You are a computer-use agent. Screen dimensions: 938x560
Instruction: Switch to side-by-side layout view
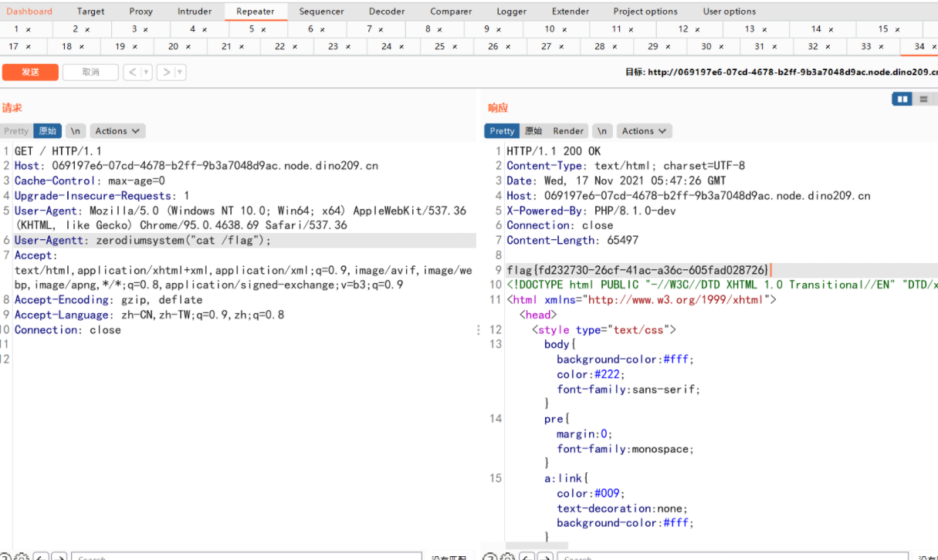coord(901,100)
